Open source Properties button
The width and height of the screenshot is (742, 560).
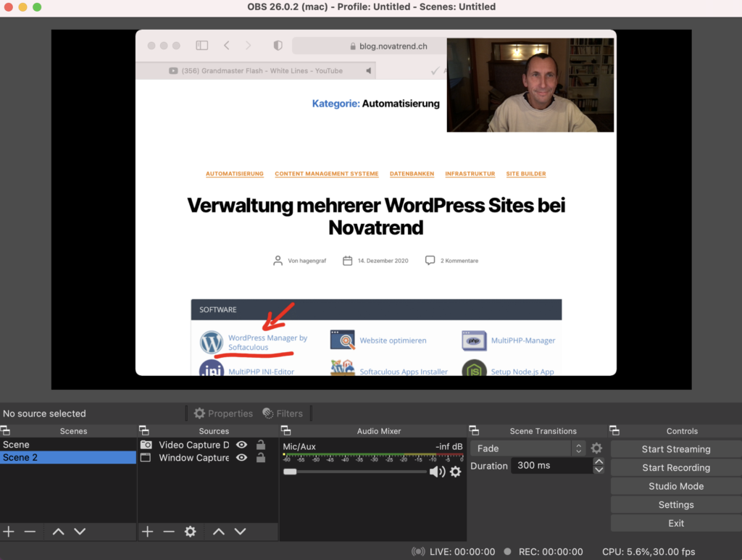coord(223,414)
